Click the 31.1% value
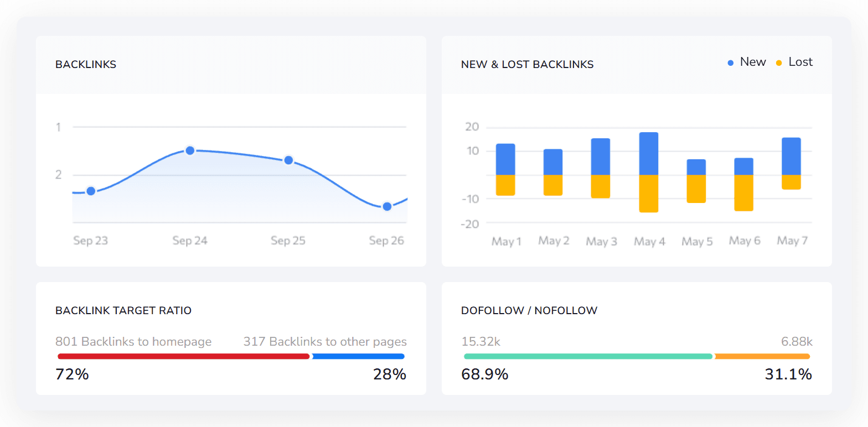 point(788,374)
